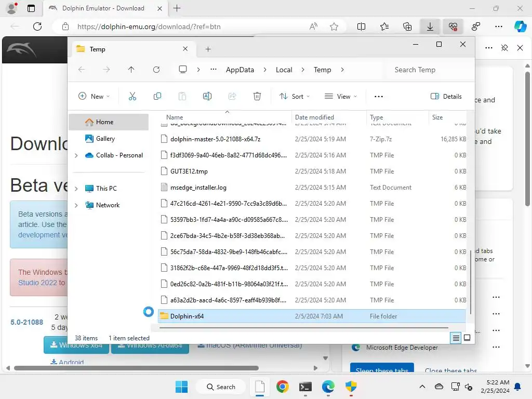Add a new Explorer tab

[208, 49]
